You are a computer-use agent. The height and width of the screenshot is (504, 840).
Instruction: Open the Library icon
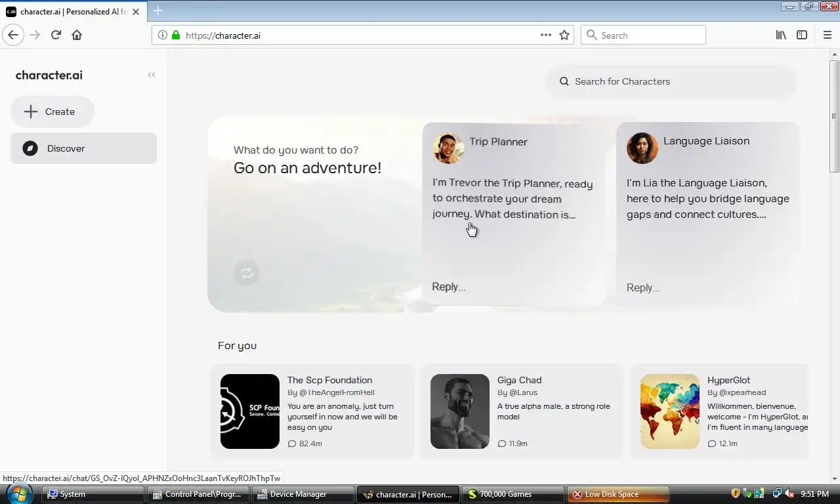pos(781,35)
